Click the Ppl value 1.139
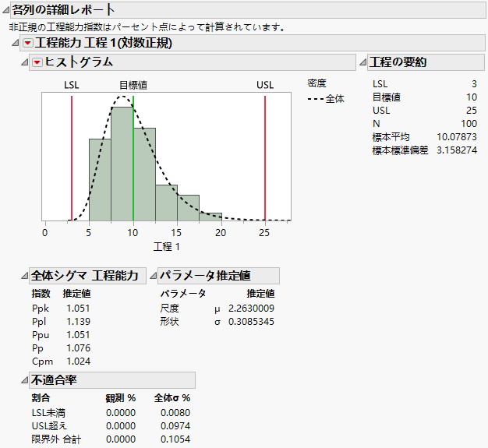Viewport: 488px width, 448px height. coord(79,322)
